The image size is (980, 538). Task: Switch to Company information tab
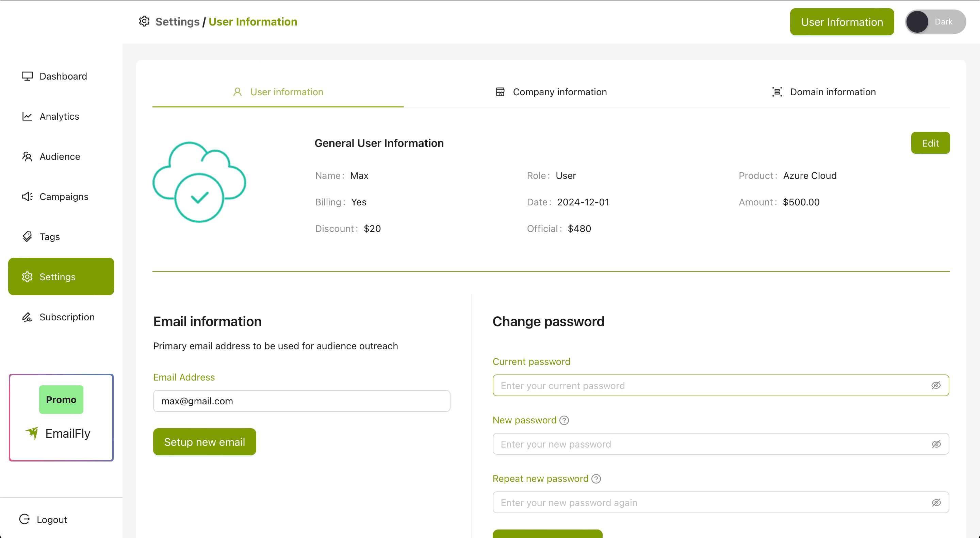[x=551, y=92]
